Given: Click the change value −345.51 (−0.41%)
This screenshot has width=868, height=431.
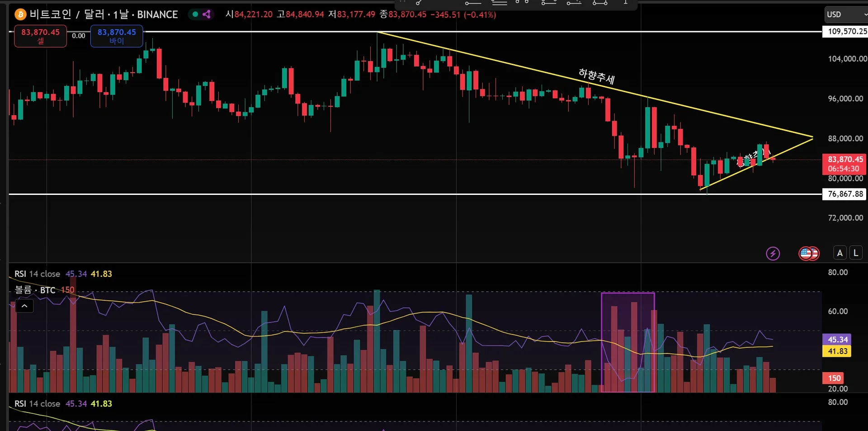Looking at the screenshot, I should click(463, 14).
